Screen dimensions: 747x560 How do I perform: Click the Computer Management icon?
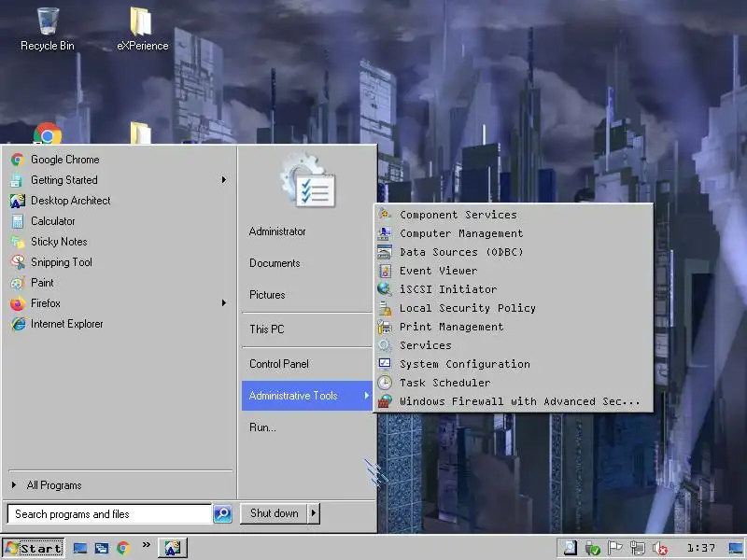point(385,232)
